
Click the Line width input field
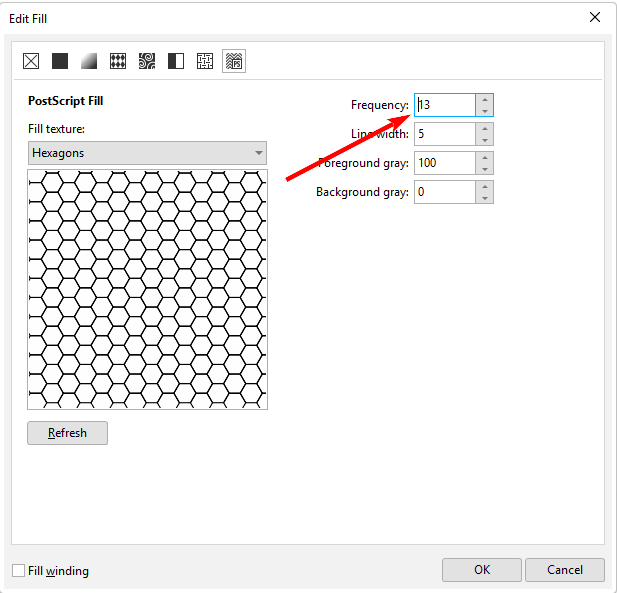[x=445, y=134]
